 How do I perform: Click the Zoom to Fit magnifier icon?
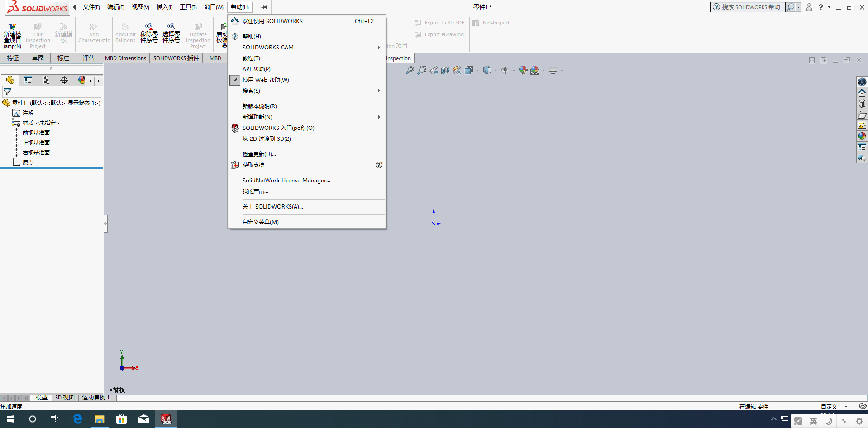point(410,70)
